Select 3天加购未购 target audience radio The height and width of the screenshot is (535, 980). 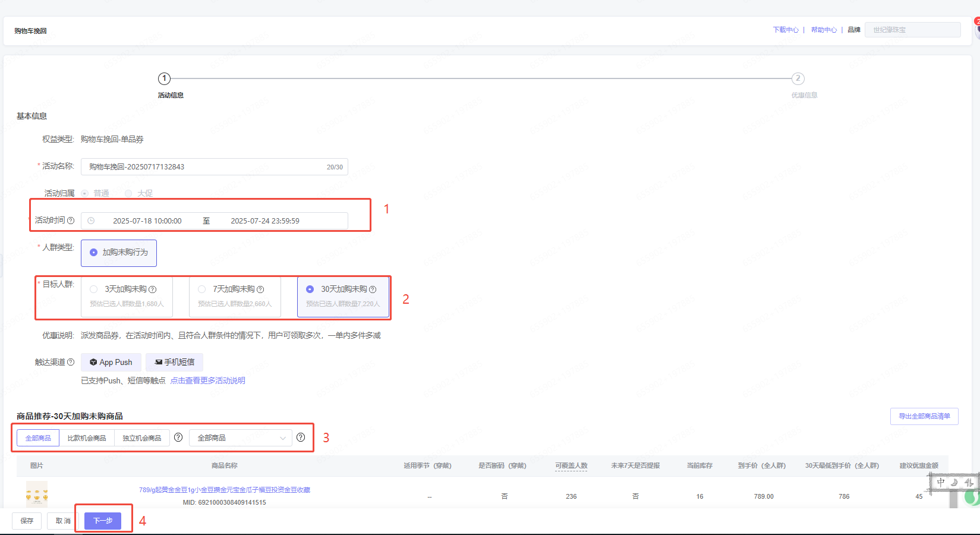(94, 289)
